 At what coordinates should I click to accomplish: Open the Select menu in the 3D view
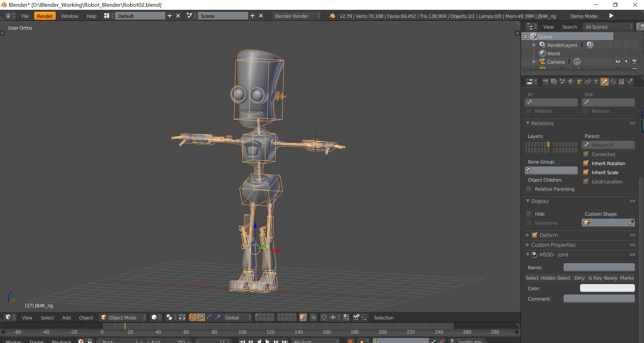47,317
